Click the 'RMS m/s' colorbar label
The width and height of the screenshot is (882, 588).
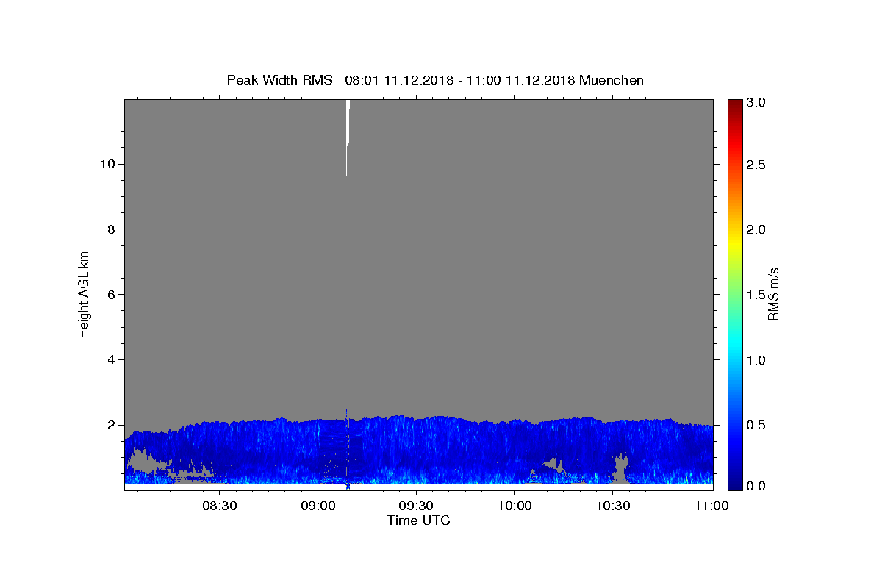tap(772, 294)
